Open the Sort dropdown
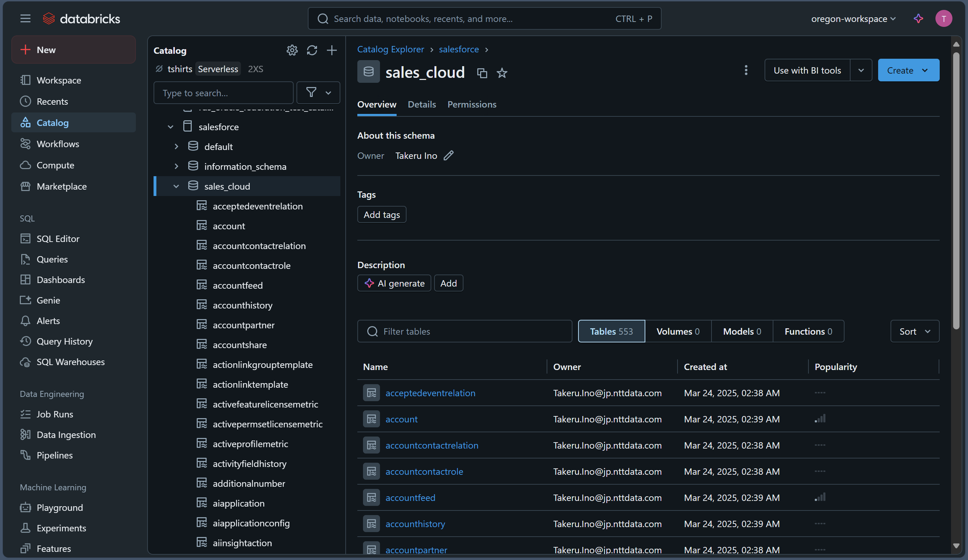Screen dimensions: 968x560 point(914,331)
